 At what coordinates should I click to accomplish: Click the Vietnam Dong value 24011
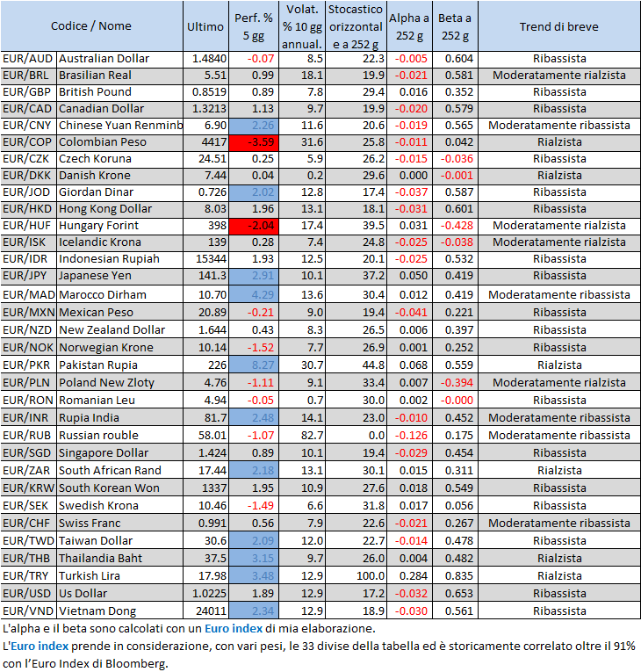(205, 611)
